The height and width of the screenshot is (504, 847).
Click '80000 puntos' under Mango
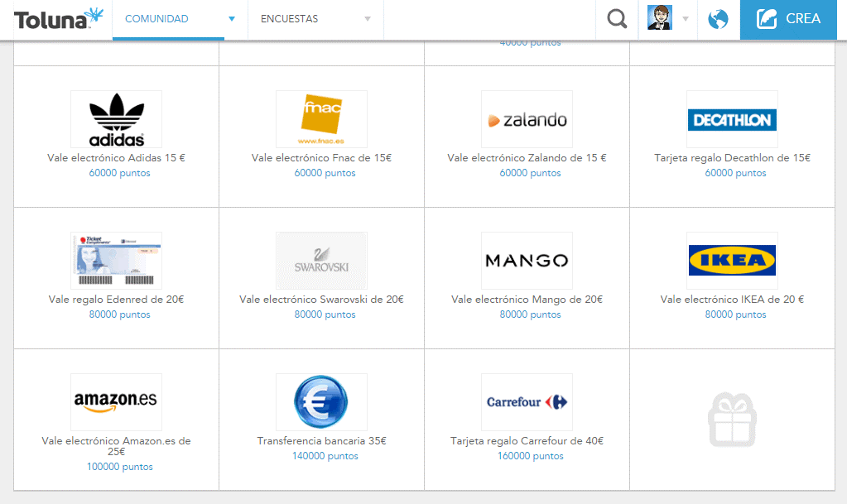pos(530,314)
